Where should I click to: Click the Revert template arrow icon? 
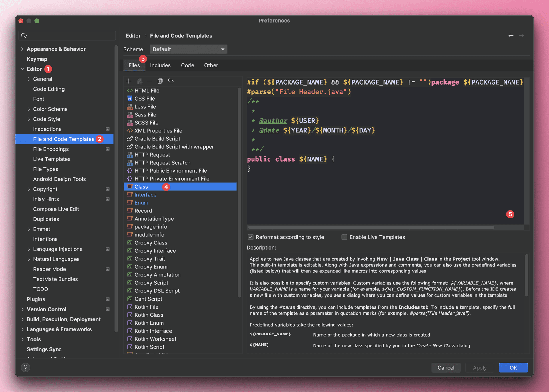[171, 81]
